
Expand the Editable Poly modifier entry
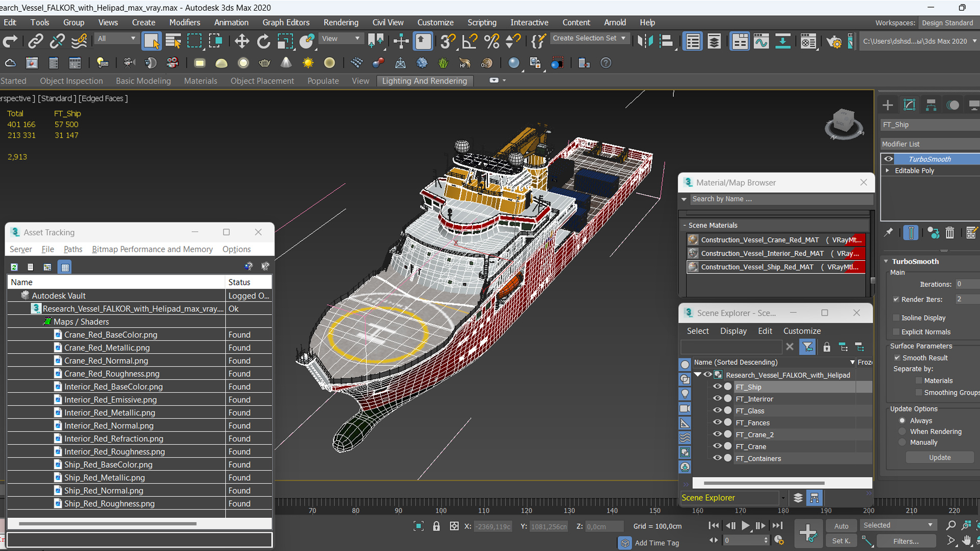pyautogui.click(x=888, y=170)
